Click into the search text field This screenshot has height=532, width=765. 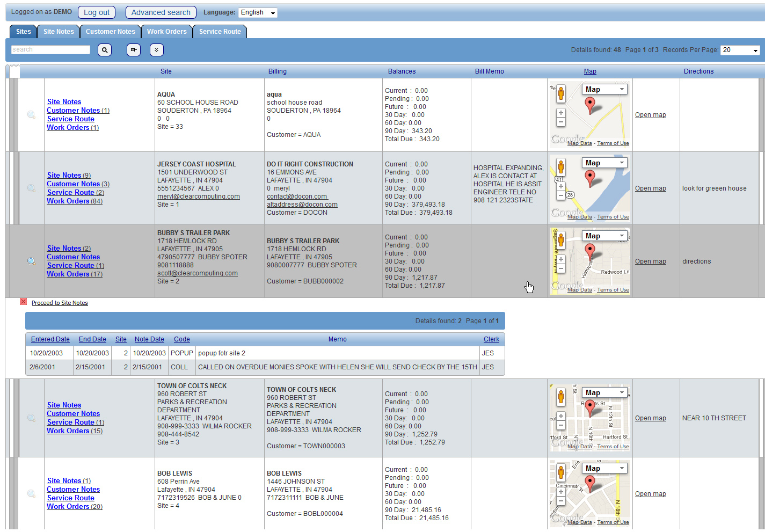click(x=51, y=50)
